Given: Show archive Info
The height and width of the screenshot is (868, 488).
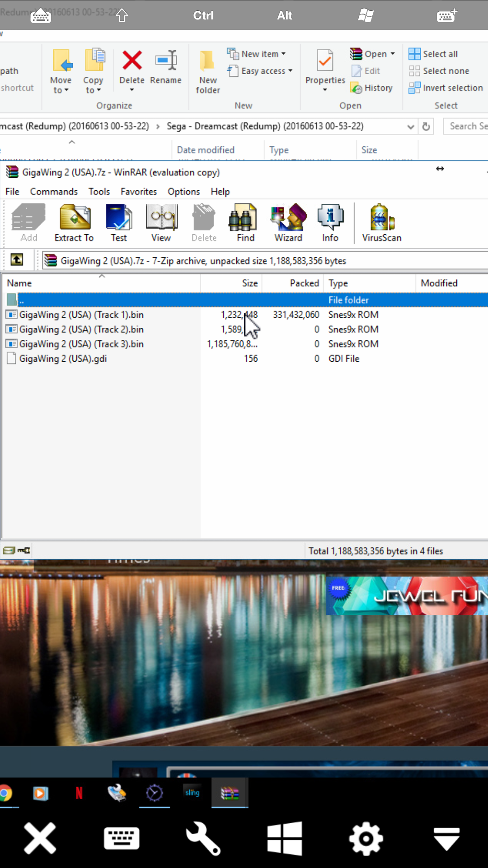Looking at the screenshot, I should 330,223.
